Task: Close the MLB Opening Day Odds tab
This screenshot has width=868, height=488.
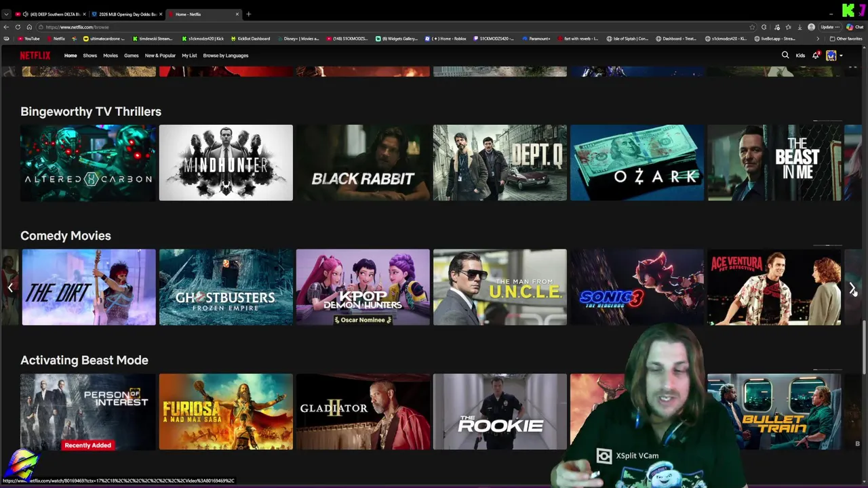Action: (x=161, y=14)
